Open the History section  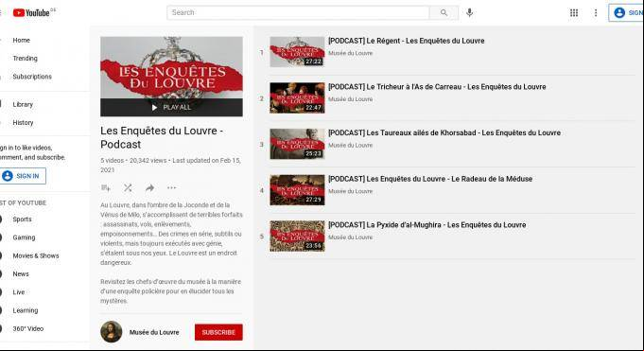point(23,122)
